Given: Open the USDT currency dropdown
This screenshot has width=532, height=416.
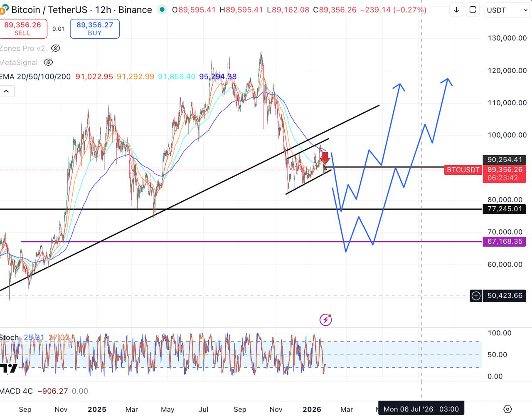Looking at the screenshot, I should 507,10.
